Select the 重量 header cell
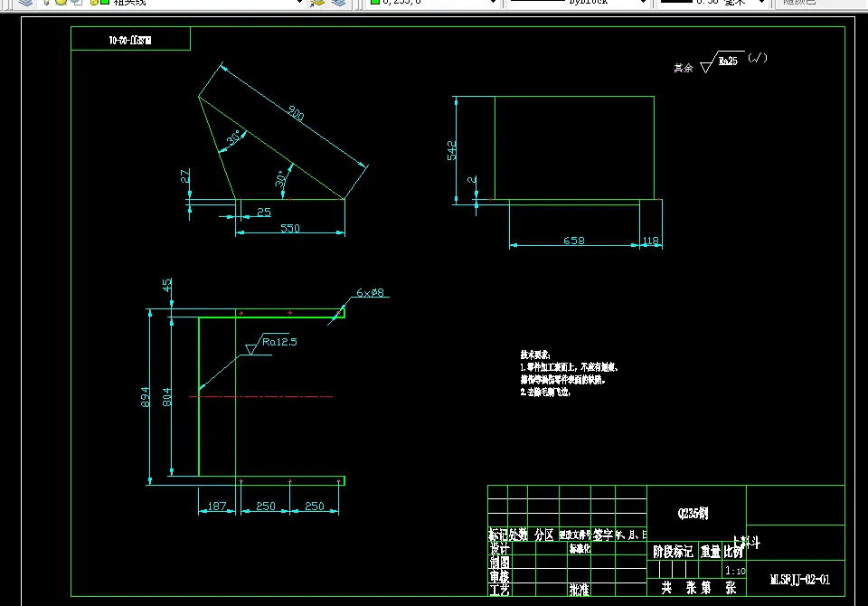This screenshot has width=868, height=606. (x=711, y=551)
